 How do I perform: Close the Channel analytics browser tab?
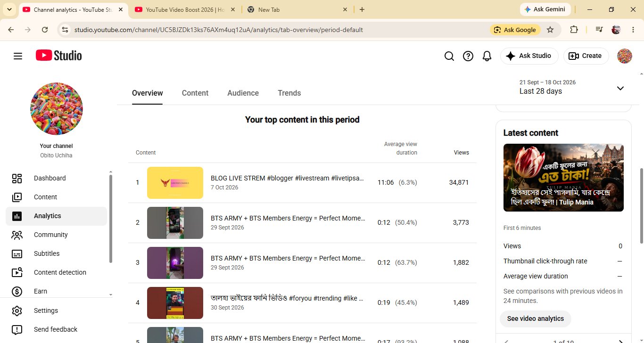pos(120,9)
